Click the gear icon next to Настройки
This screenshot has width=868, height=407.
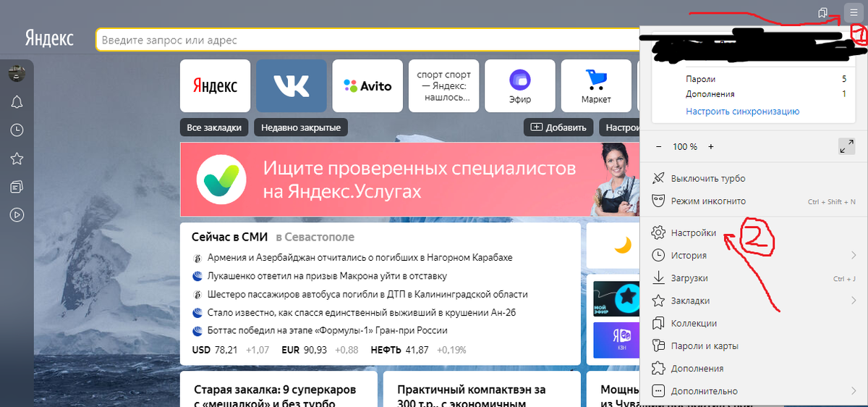[x=658, y=233]
